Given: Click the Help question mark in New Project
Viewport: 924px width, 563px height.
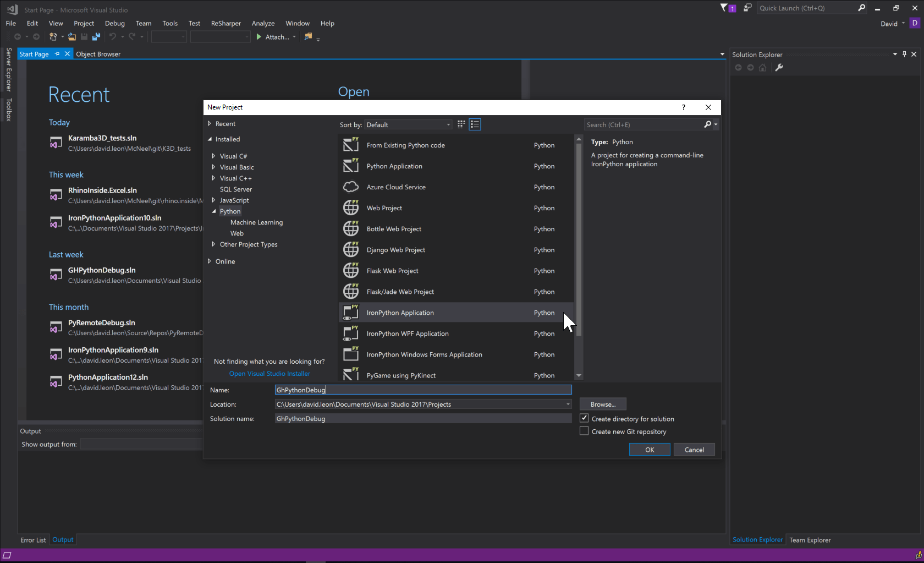Looking at the screenshot, I should click(684, 107).
